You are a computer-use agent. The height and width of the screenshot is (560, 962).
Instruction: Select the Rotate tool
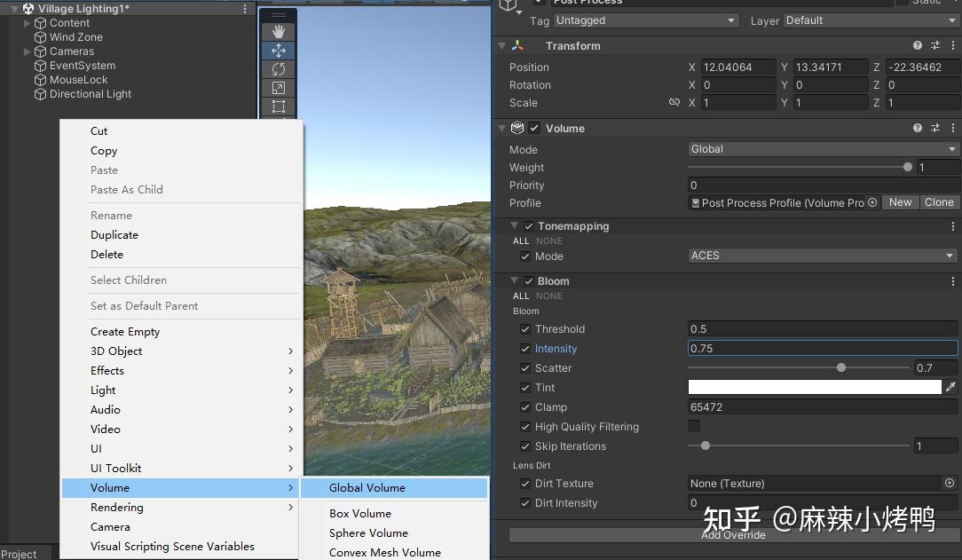tap(279, 70)
